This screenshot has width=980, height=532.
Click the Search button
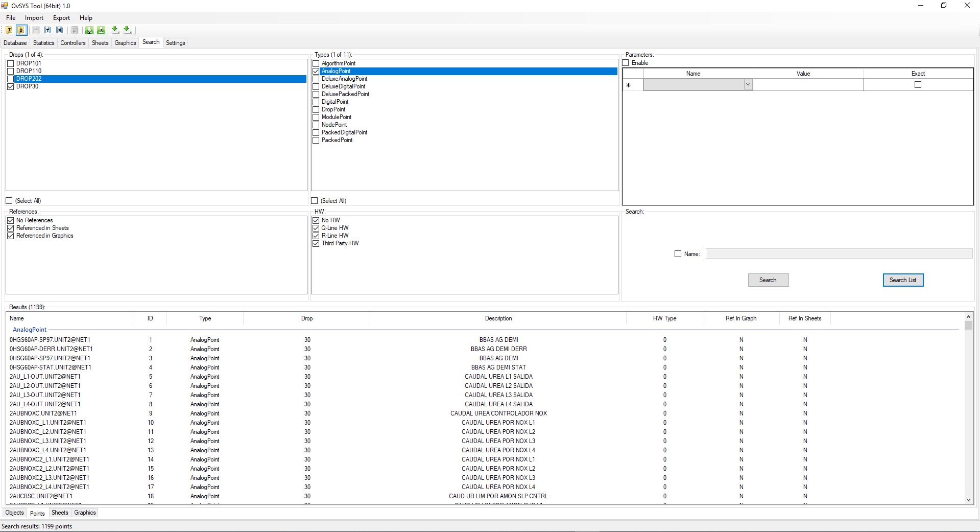[768, 280]
